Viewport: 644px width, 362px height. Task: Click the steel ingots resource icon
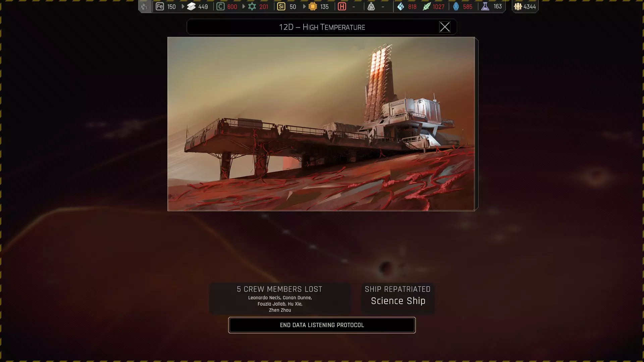coord(191,6)
